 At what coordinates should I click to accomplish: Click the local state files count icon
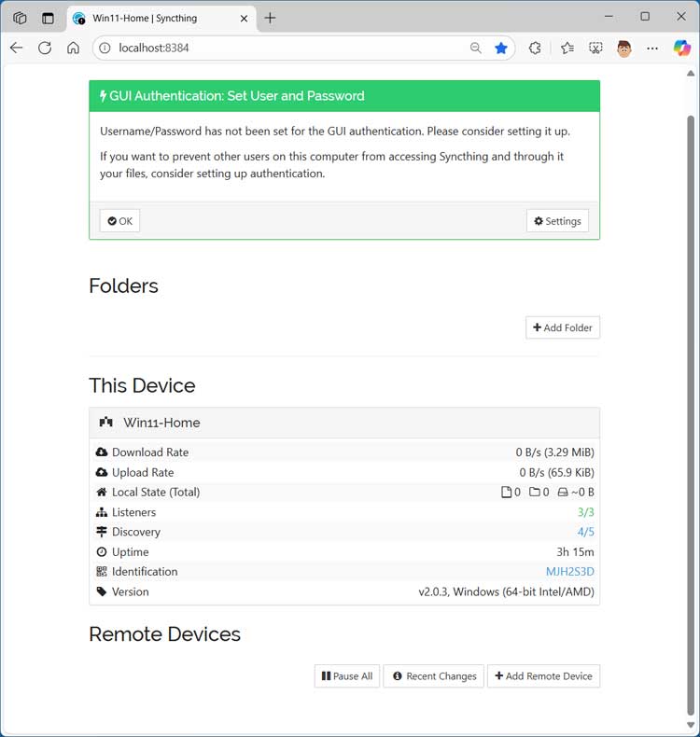[506, 493]
